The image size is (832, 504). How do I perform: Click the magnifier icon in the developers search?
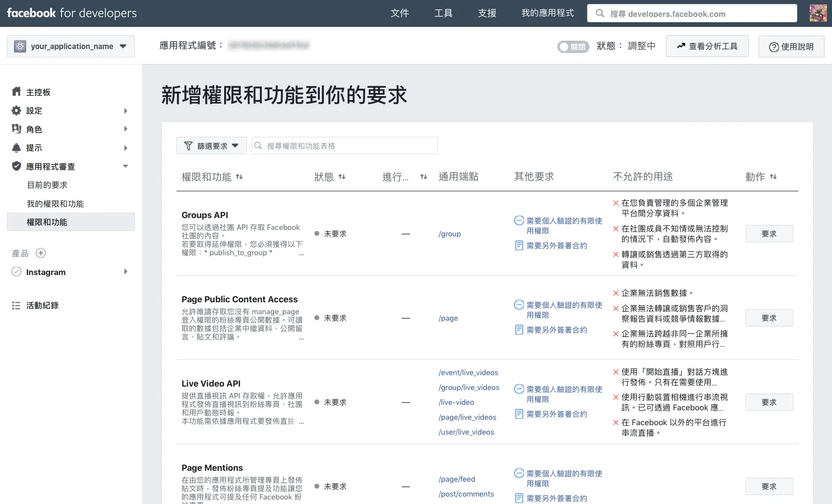[x=600, y=13]
